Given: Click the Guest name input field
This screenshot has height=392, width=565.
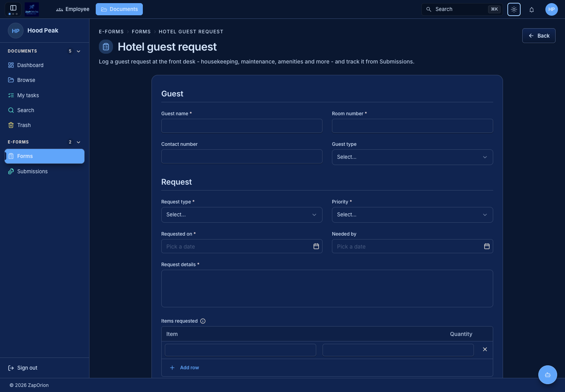Looking at the screenshot, I should (242, 126).
